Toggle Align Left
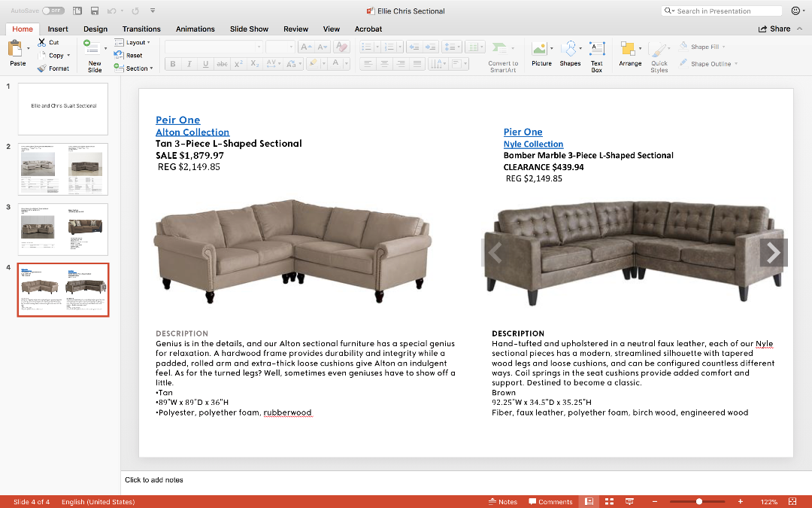 tap(368, 64)
